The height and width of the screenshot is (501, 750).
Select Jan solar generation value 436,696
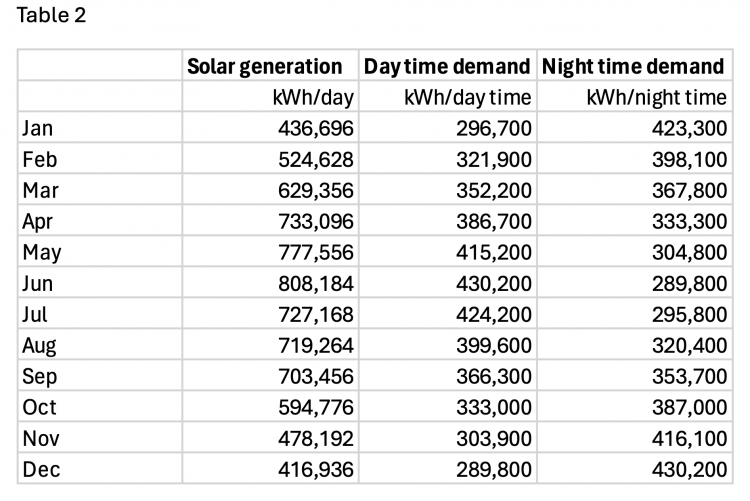tap(316, 128)
